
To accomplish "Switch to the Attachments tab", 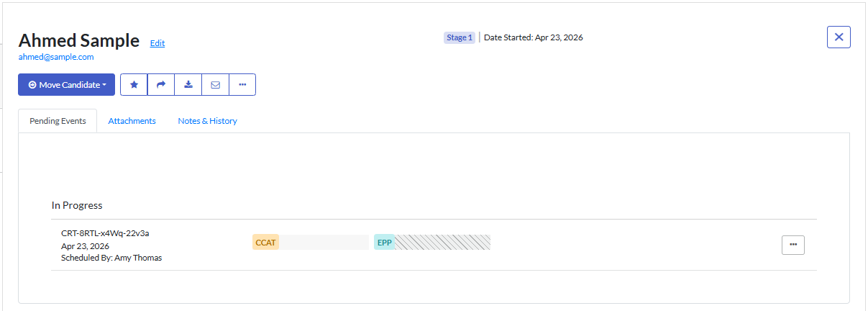I will click(x=132, y=121).
